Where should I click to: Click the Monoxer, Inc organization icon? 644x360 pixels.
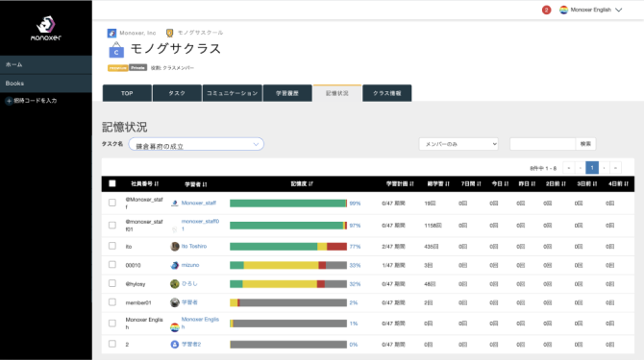[x=111, y=33]
